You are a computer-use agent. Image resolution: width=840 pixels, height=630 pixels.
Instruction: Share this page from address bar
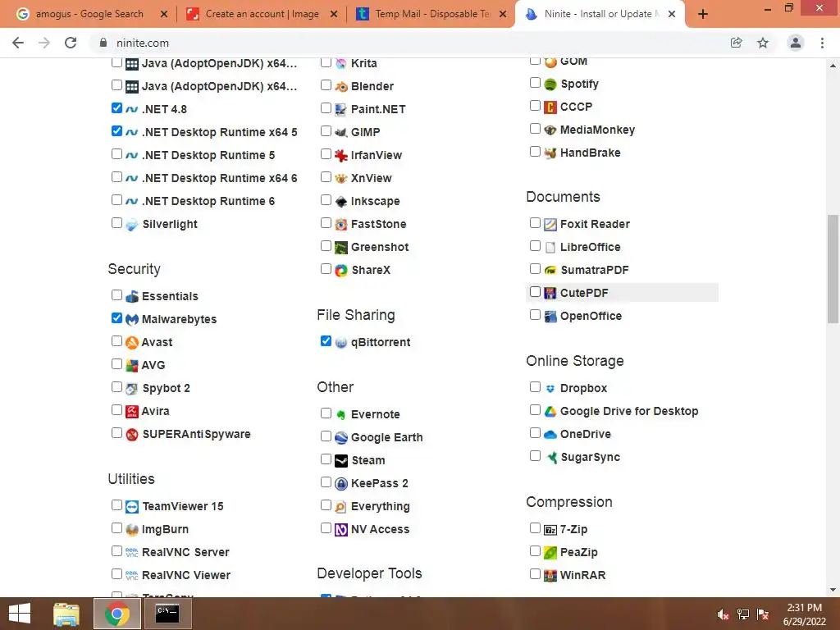[737, 43]
